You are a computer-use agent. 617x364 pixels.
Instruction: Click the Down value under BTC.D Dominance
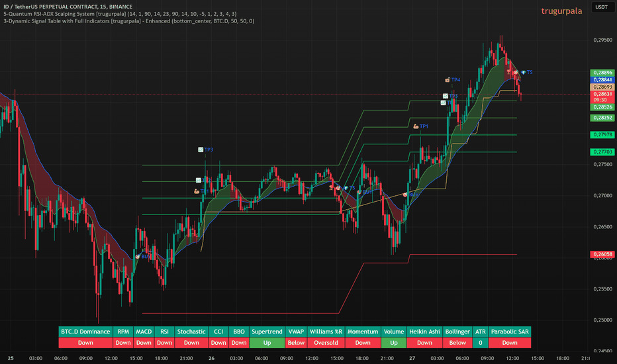pyautogui.click(x=85, y=343)
